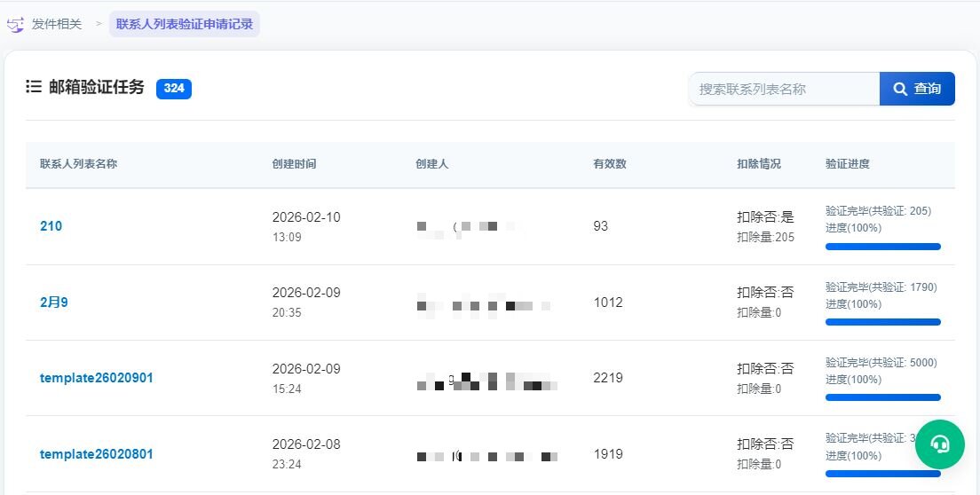Open the template26020801 contact list
This screenshot has height=495, width=980.
97,454
